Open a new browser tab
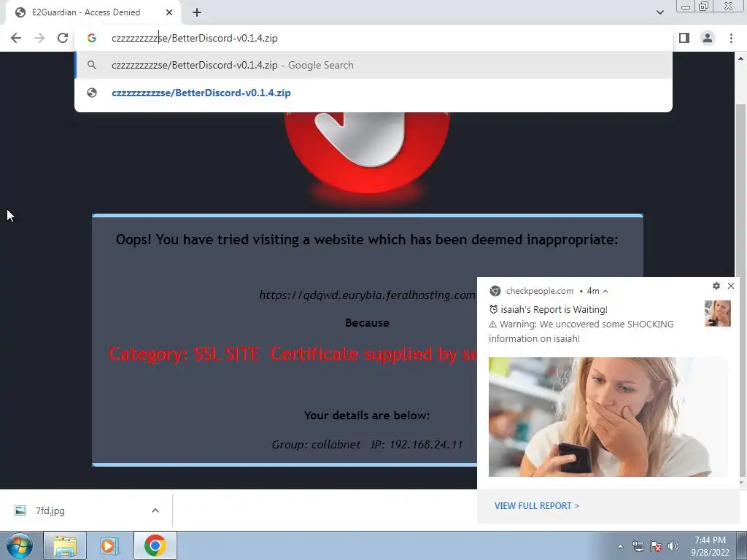Screen dimensions: 747x560 point(197,13)
